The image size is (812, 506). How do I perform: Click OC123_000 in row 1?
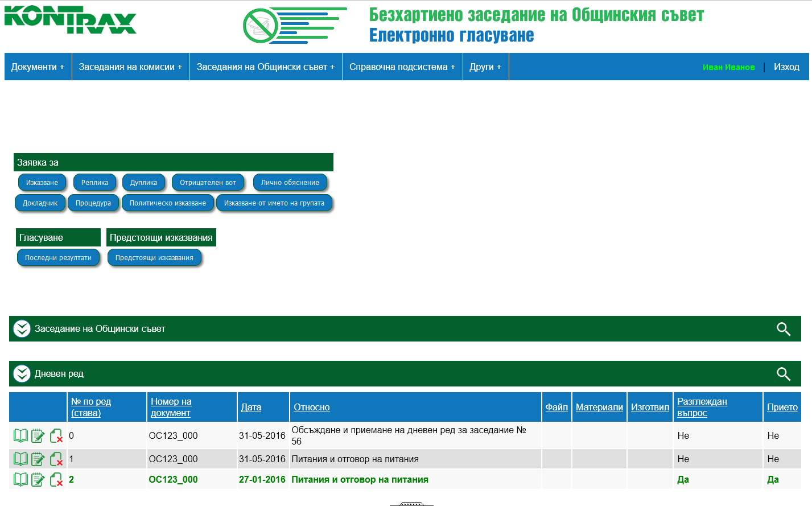(x=174, y=459)
